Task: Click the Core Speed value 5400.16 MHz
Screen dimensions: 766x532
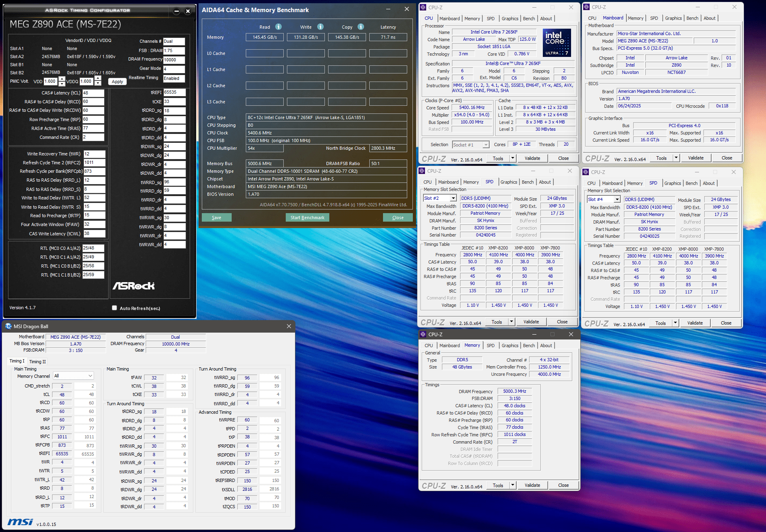Action: (472, 108)
